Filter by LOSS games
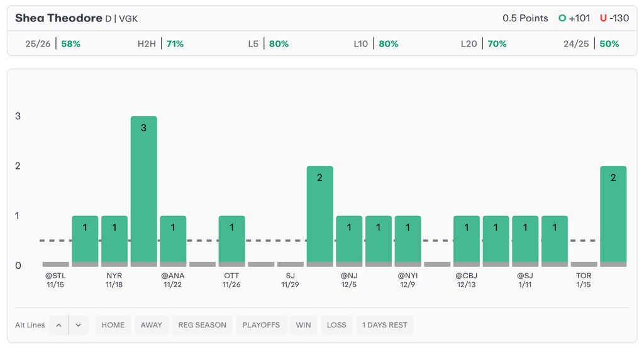The height and width of the screenshot is (353, 644). click(336, 325)
